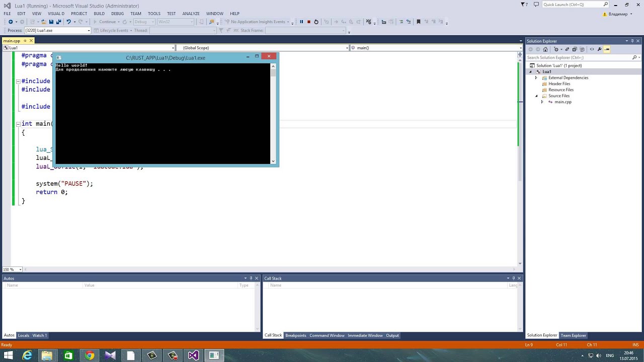Click the Collapse All icon in Solution Explorer
This screenshot has height=362, width=644.
[575, 49]
